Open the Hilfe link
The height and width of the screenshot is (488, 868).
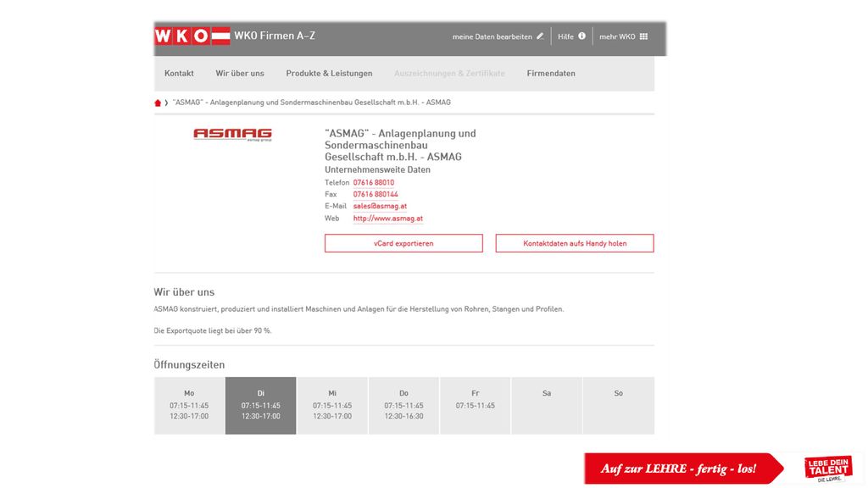pos(565,36)
